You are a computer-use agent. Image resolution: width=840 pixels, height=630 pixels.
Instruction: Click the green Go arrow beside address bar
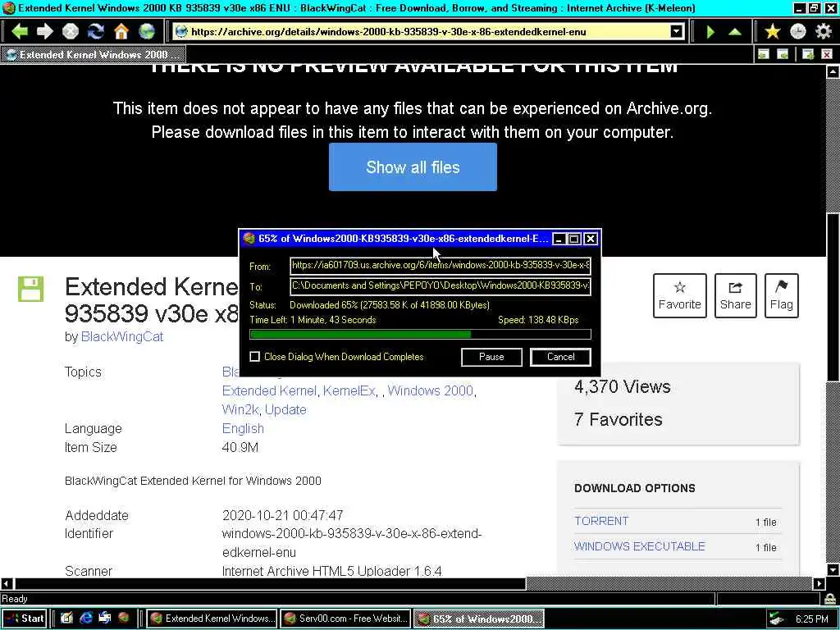click(710, 32)
